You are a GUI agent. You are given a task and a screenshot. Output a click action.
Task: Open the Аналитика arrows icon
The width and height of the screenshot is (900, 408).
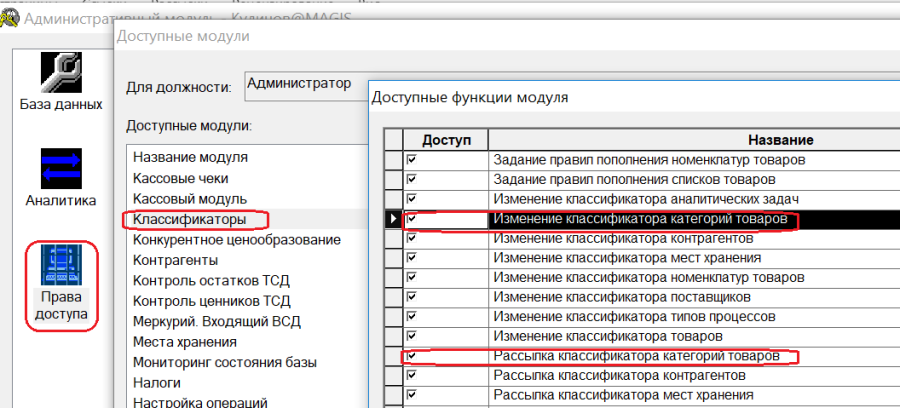pos(61,168)
